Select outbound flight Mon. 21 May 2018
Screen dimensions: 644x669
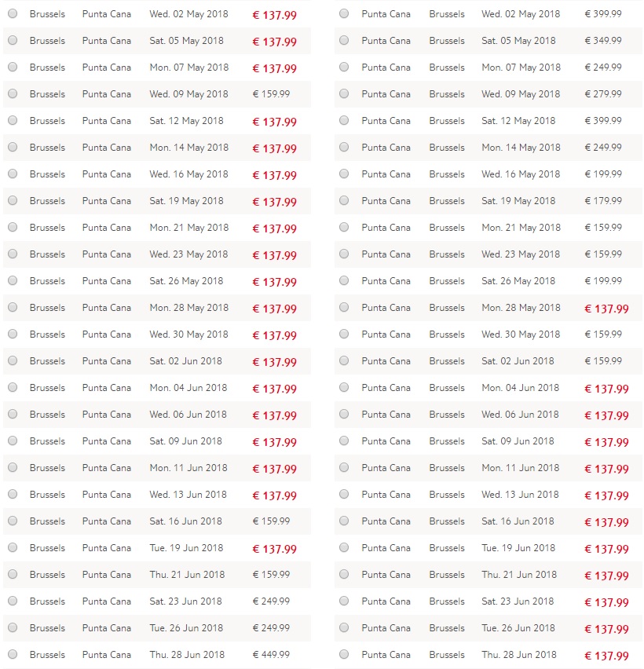[x=13, y=227]
